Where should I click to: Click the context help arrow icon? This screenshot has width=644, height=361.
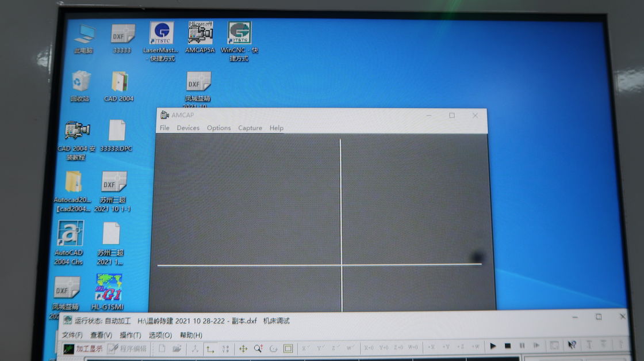tap(572, 345)
